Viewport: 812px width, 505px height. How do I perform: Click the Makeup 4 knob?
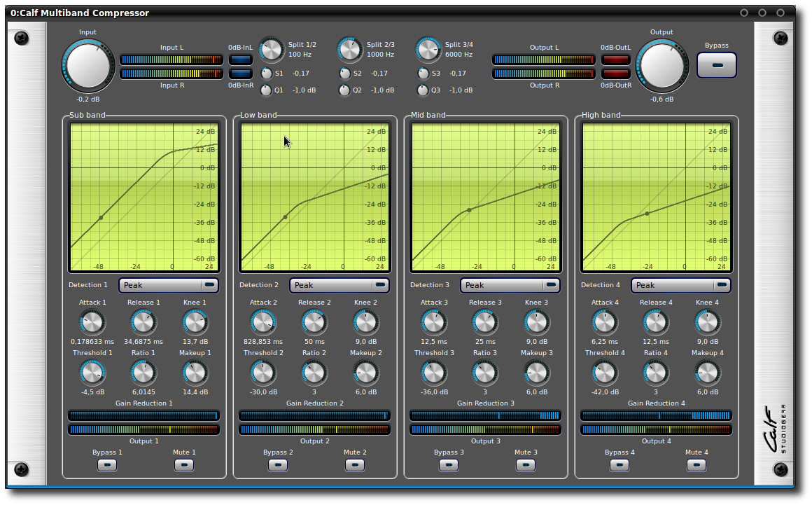click(x=707, y=373)
